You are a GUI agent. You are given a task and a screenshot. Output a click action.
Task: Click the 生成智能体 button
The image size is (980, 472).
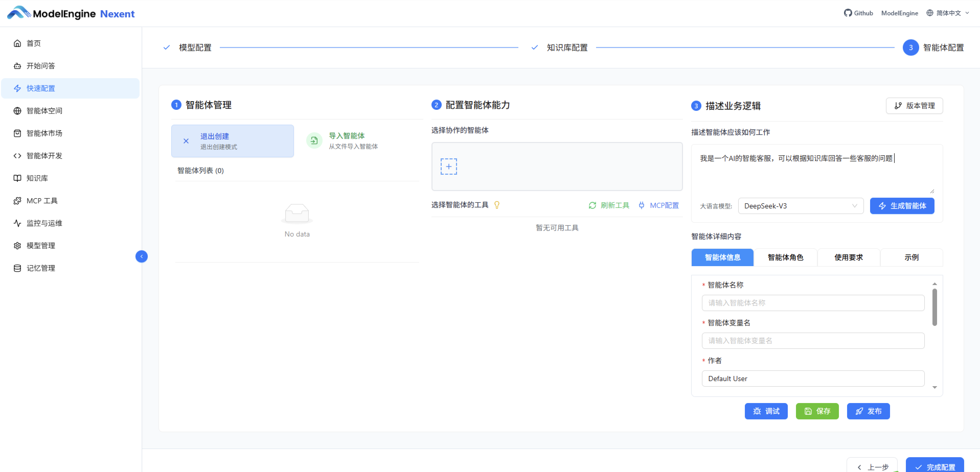[x=902, y=206]
